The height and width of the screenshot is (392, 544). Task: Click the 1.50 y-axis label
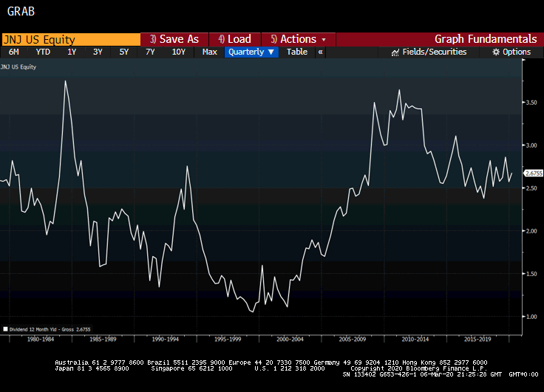(531, 274)
